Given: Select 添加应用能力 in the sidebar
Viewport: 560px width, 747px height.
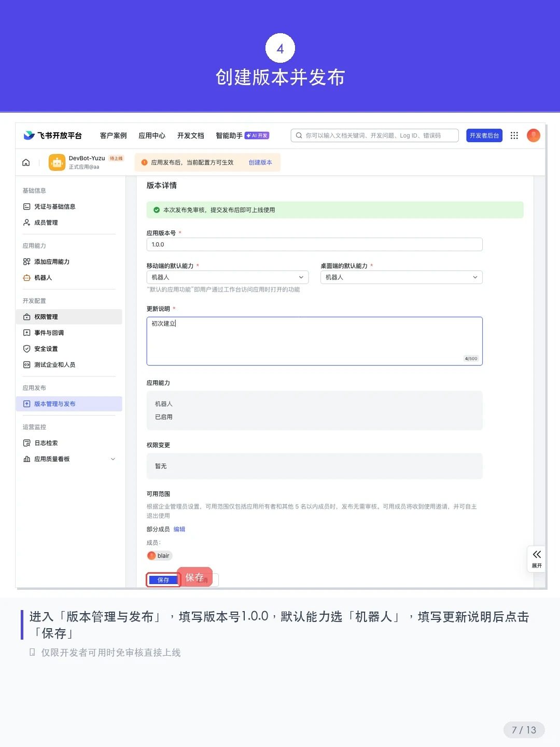Looking at the screenshot, I should point(69,262).
